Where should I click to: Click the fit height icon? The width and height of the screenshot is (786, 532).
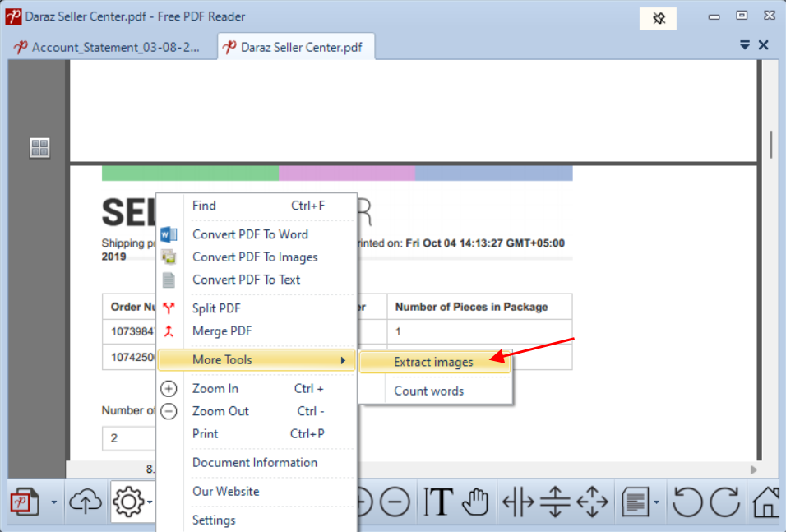[x=555, y=502]
